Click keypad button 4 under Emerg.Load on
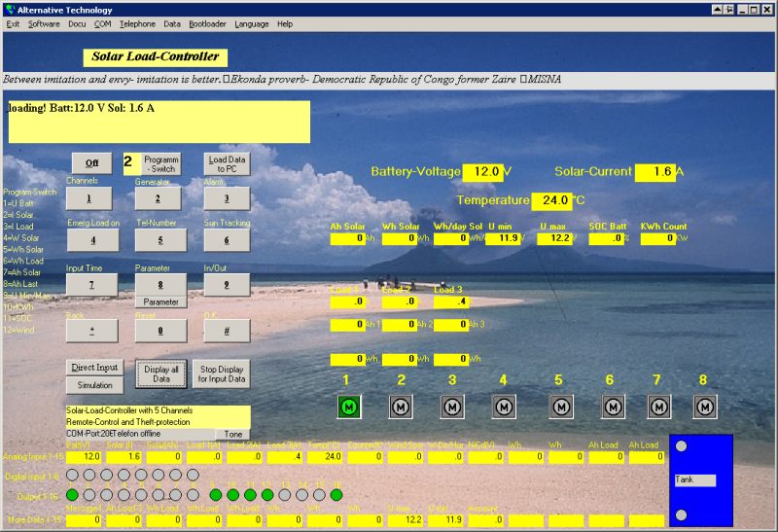Screen dimensions: 778x532 click(92, 240)
